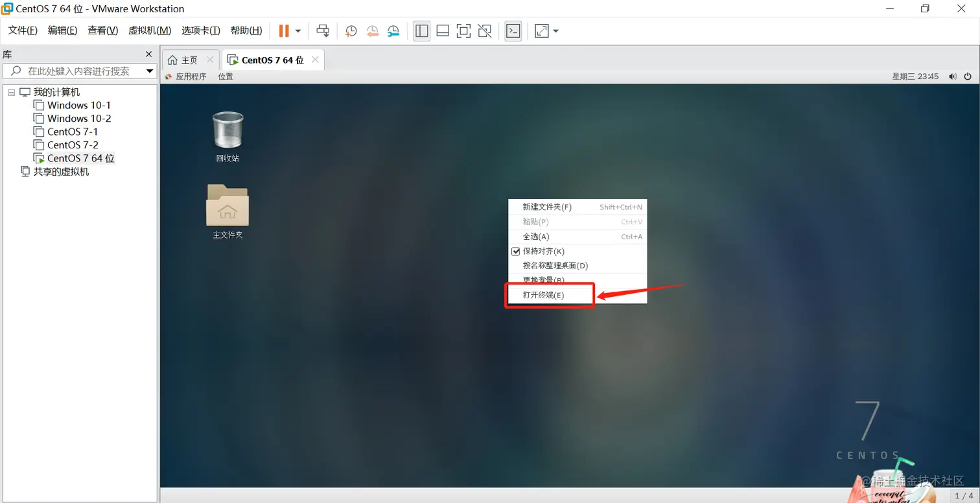Send Ctrl+Alt+Del to the virtual machine
This screenshot has height=503, width=980.
[323, 30]
